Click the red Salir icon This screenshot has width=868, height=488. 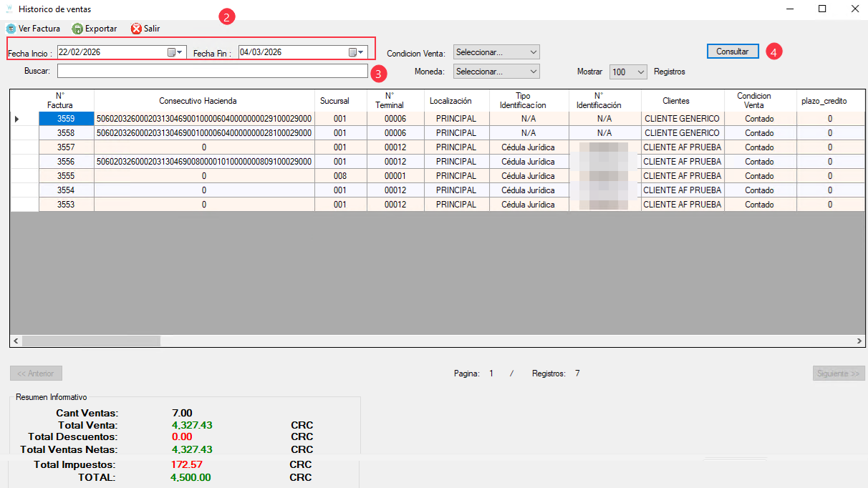(136, 29)
